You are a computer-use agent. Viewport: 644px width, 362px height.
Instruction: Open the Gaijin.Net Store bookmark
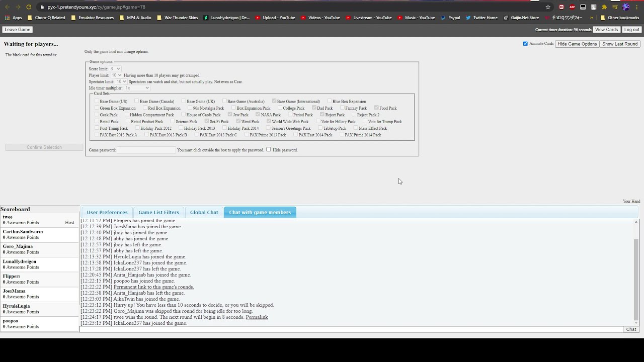point(521,18)
